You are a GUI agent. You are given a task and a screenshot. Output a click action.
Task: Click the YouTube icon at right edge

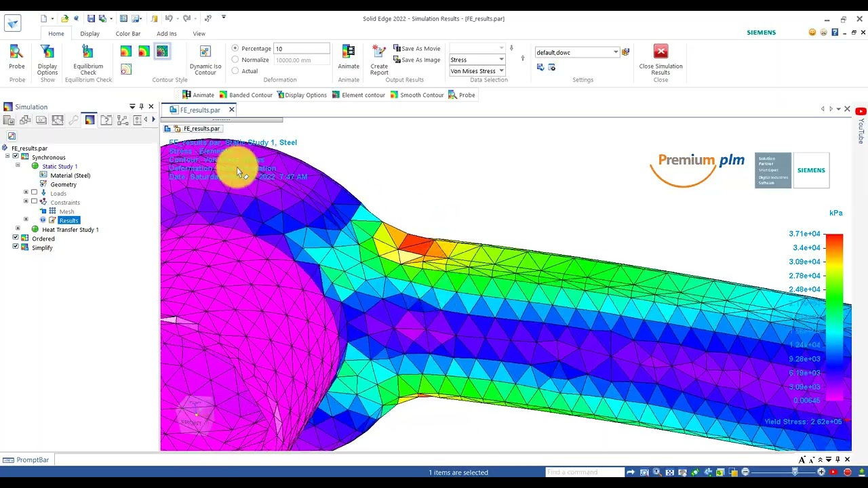[x=861, y=111]
